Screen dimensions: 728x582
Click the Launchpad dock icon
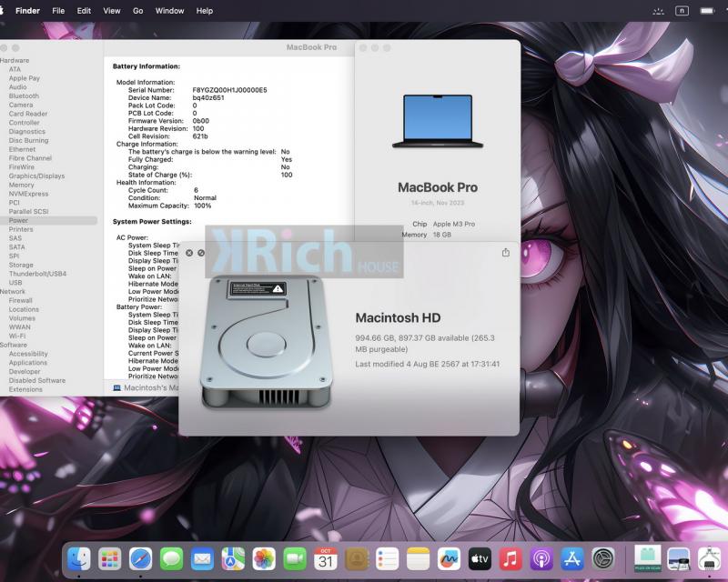109,558
